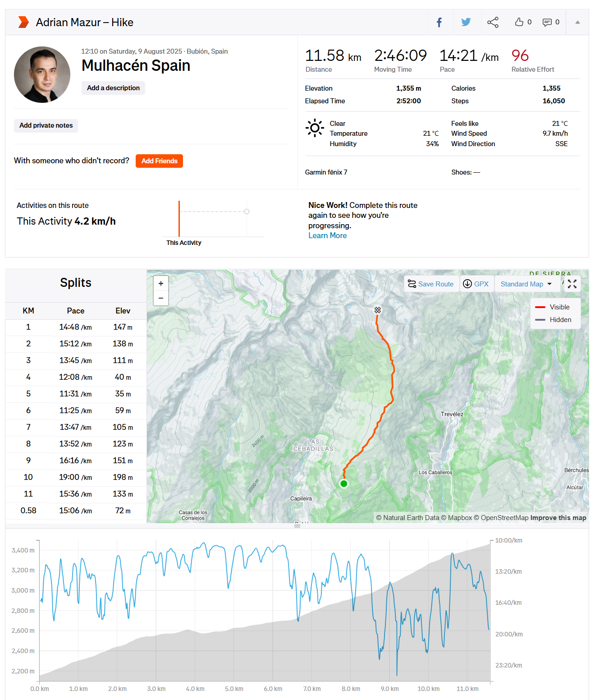Zoom out on the route map
The image size is (595, 700).
coord(161,298)
